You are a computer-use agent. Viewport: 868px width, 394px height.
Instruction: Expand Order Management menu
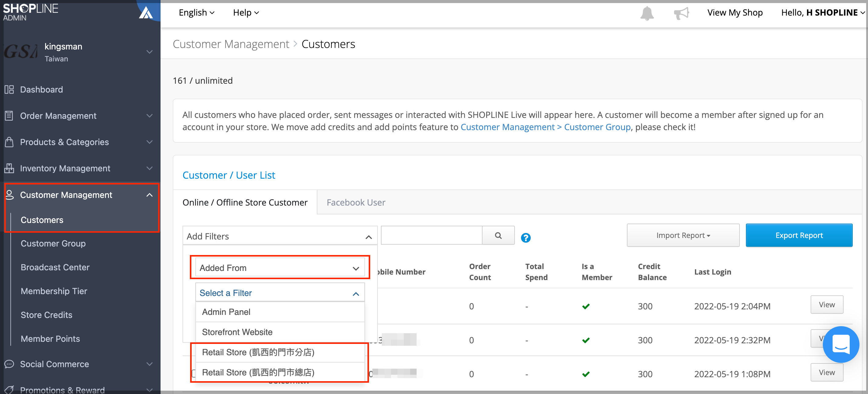point(149,116)
